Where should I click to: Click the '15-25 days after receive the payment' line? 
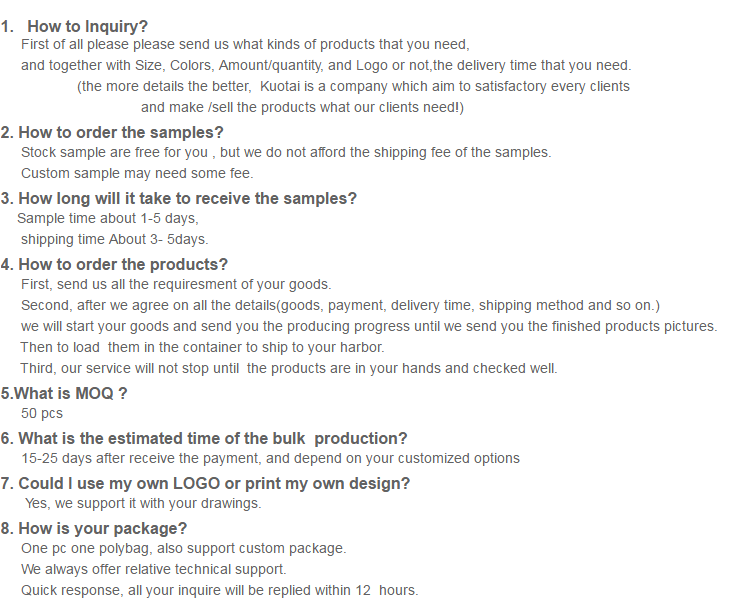pos(270,458)
